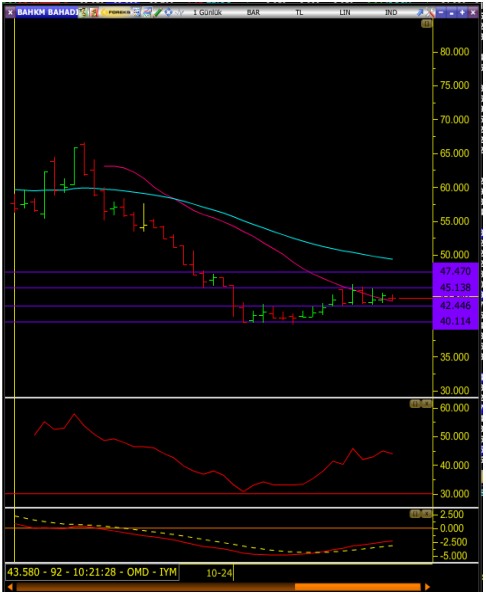
Task: Close the RSI panel with its X button
Action: click(x=426, y=404)
